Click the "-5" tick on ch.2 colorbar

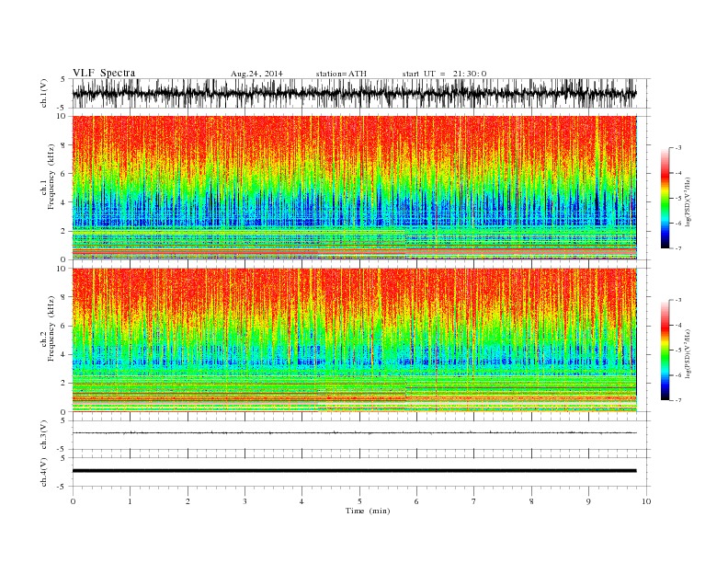tap(678, 350)
